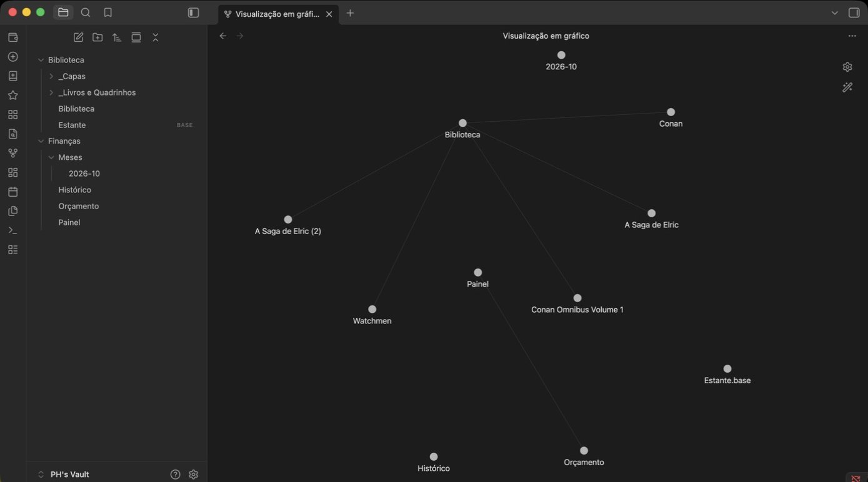Click the star icon in left ribbon
The height and width of the screenshot is (482, 868).
click(x=12, y=96)
